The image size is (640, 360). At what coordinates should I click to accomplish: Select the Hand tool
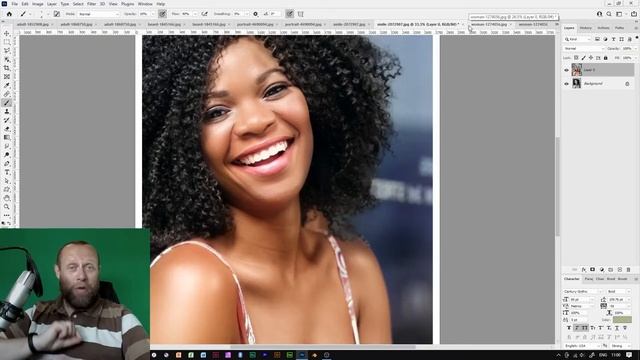tap(7, 198)
